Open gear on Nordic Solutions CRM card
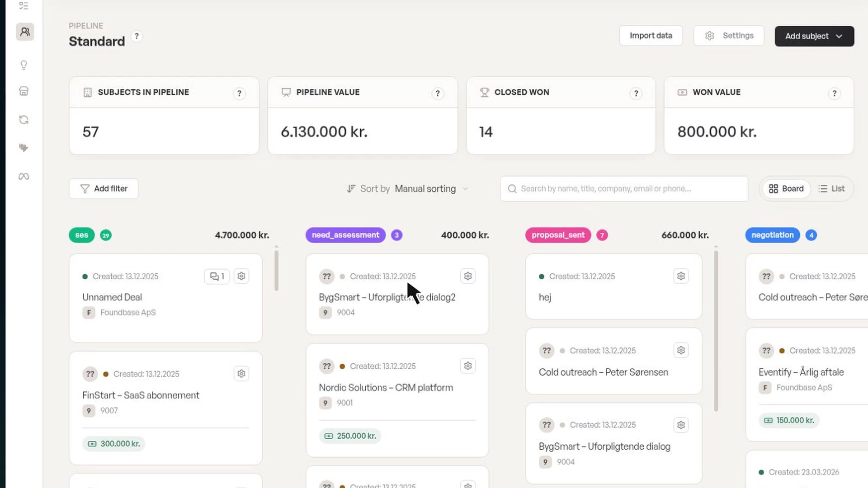868x488 pixels. coord(468,366)
